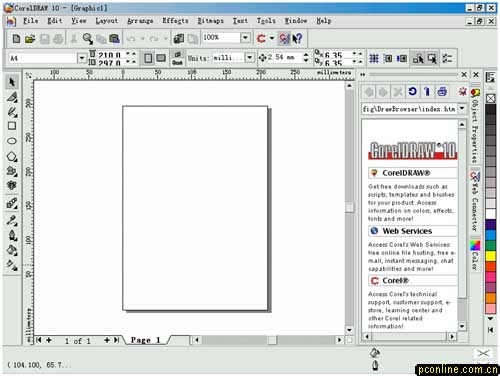Select the Pick tool

12,82
